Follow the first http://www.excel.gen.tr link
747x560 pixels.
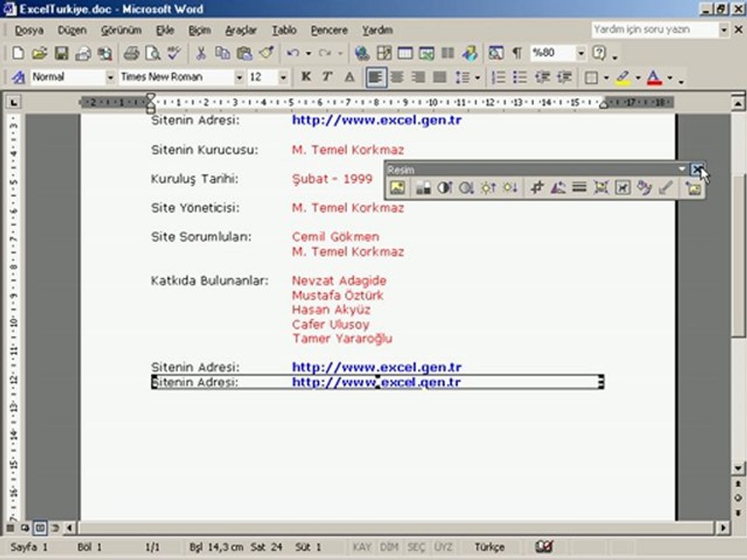(x=377, y=120)
